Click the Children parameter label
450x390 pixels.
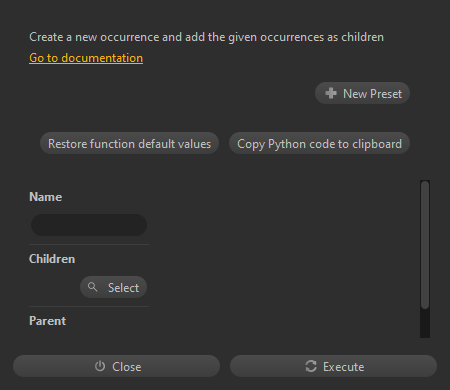(52, 259)
